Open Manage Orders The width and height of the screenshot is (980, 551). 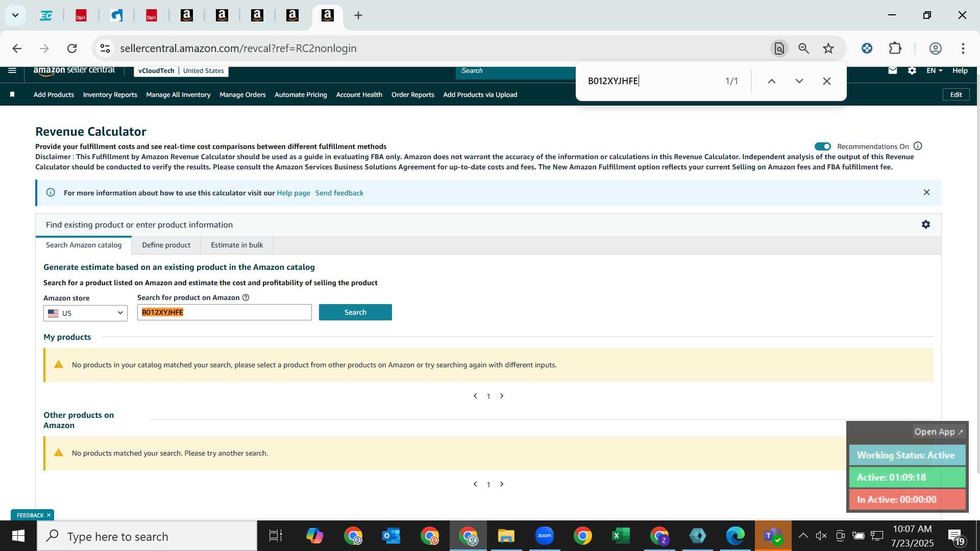(242, 94)
